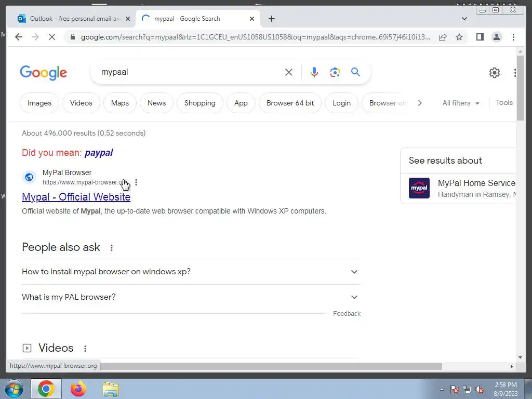The height and width of the screenshot is (399, 532).
Task: Open the MyPal Home Service logo thumbnail
Action: (x=419, y=188)
